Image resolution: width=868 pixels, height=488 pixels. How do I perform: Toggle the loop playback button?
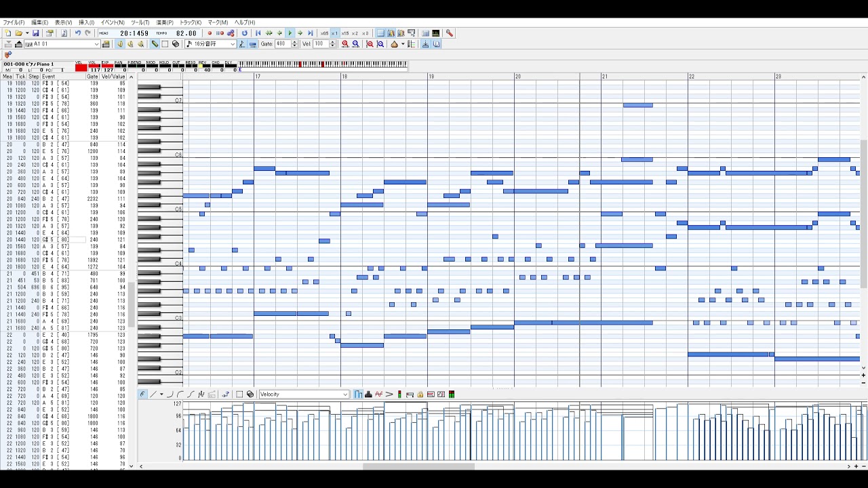(245, 33)
